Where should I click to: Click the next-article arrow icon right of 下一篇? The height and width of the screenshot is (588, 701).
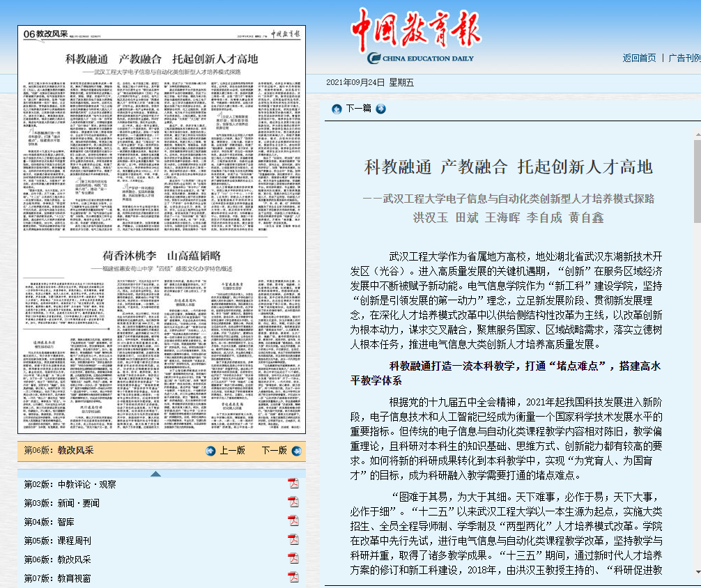click(x=380, y=109)
